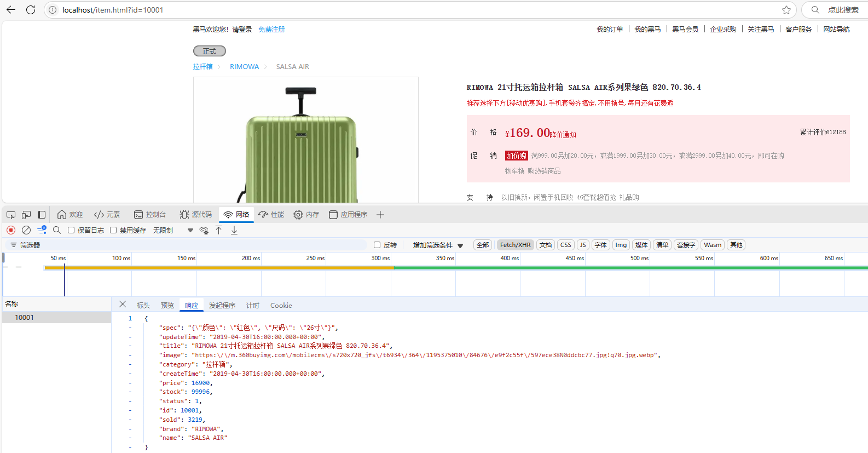Import a HAR file with the up arrow
Screen dimensions: 868x453
pos(219,230)
